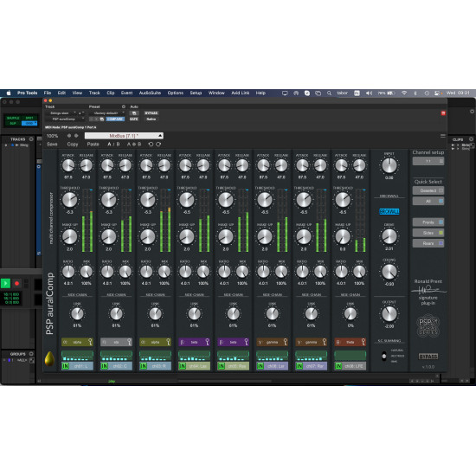Click the key icon on ch01 alpha group
The image size is (476, 476).
coord(90,342)
